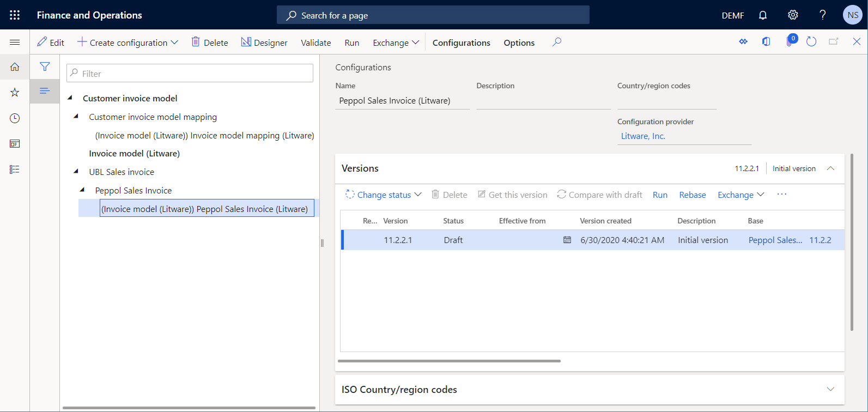Open the Change status dropdown
Screen dimensions: 868x412
[384, 195]
